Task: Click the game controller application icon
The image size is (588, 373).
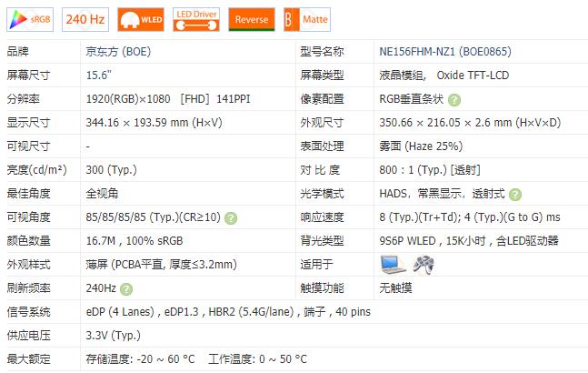Action: (424, 265)
